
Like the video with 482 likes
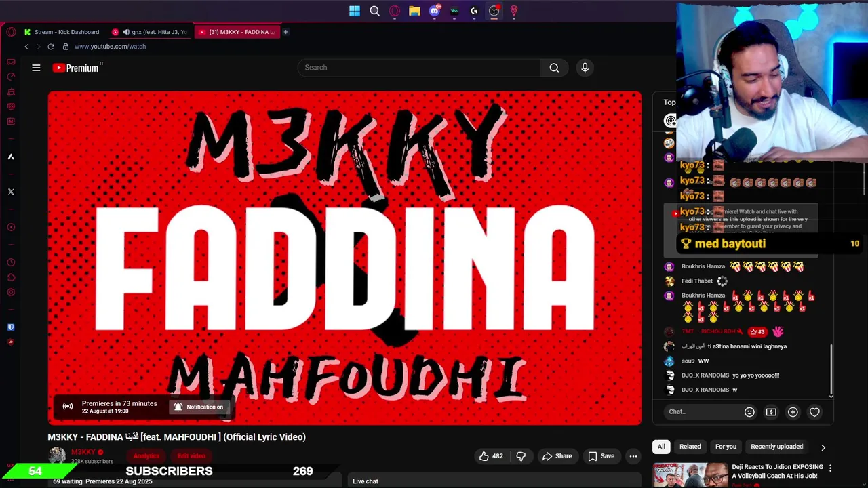coord(491,456)
